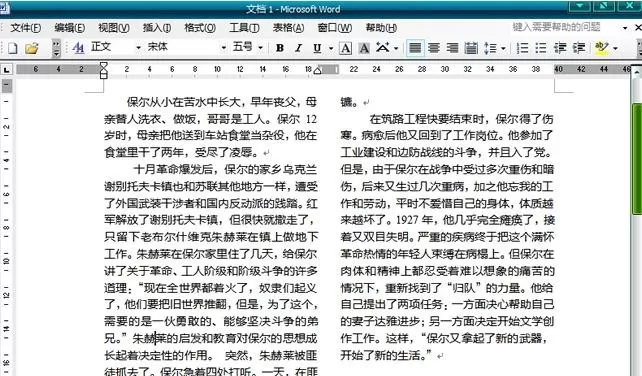Click text "十月革命爆发后"
This screenshot has height=376, width=642.
tap(173, 169)
